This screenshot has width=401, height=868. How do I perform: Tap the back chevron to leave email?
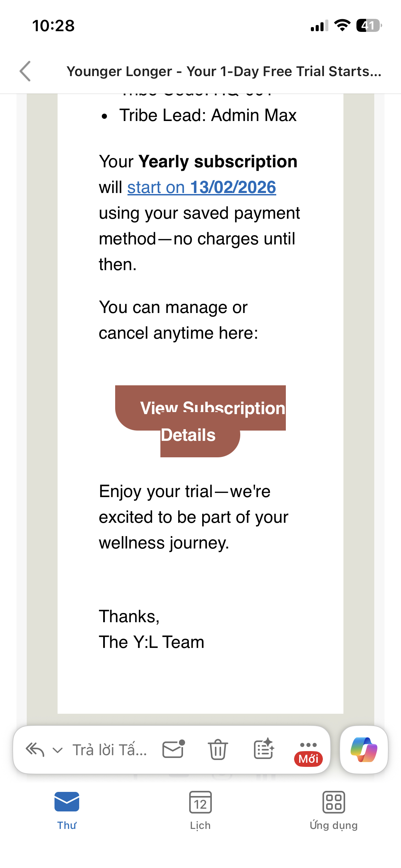(25, 71)
